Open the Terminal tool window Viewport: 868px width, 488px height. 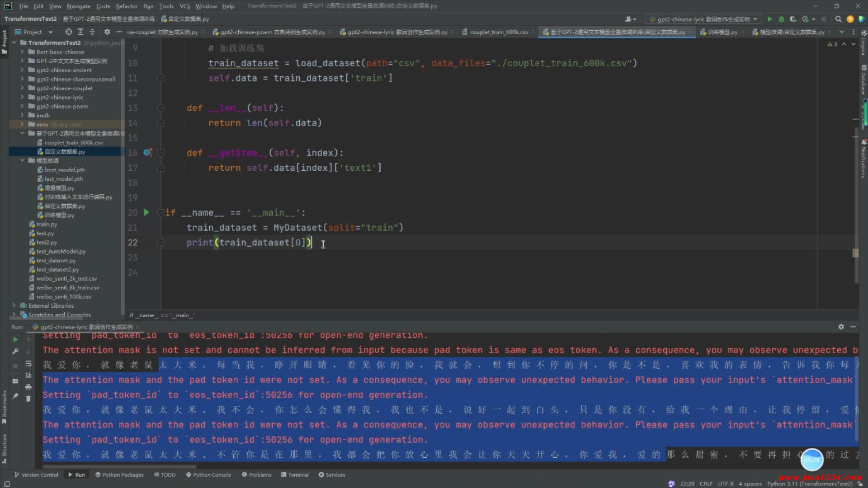[295, 475]
